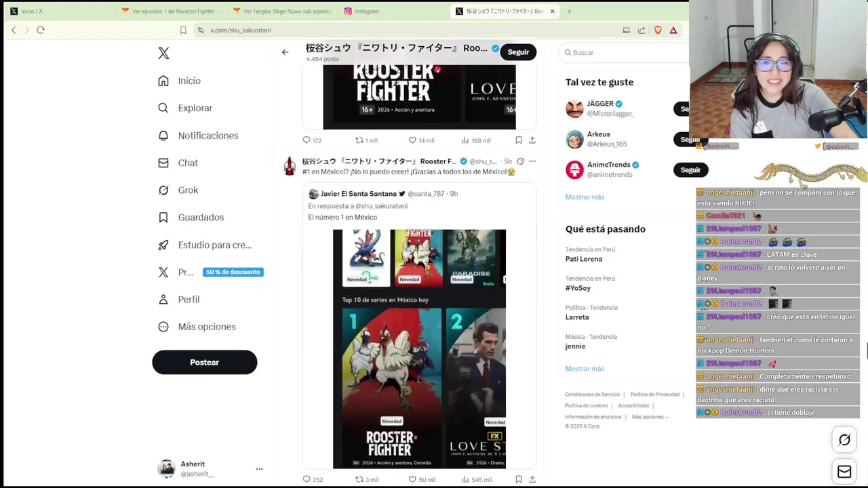
Task: Reply to the post with 252 comments
Action: pos(312,479)
